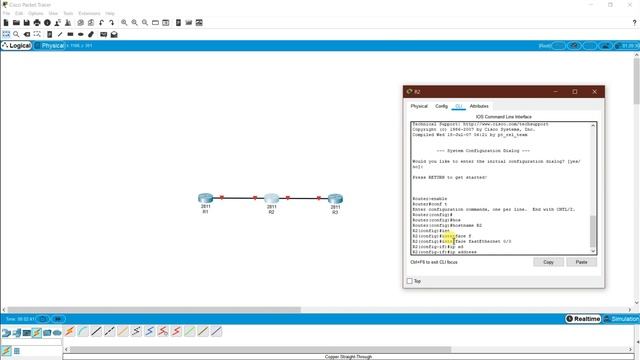Image resolution: width=640 pixels, height=360 pixels.
Task: Open the Extensions menu
Action: (x=89, y=13)
